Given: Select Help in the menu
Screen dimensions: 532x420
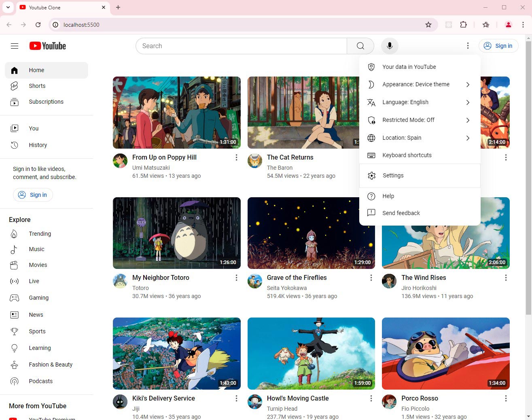Looking at the screenshot, I should click(420, 196).
